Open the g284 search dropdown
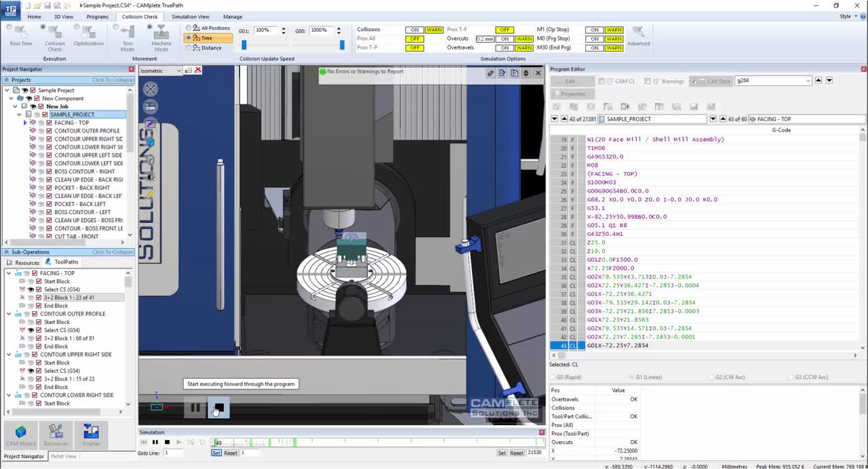 (808, 81)
